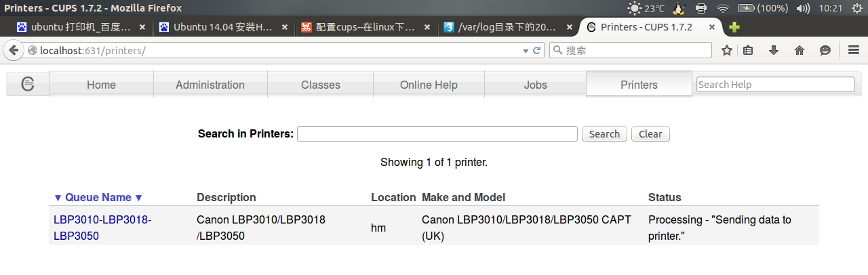
Task: Open the Wi-Fi network indicator
Action: [723, 8]
